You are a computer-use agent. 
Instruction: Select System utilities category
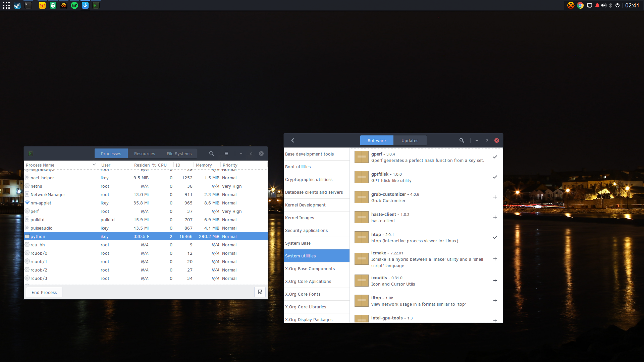317,256
